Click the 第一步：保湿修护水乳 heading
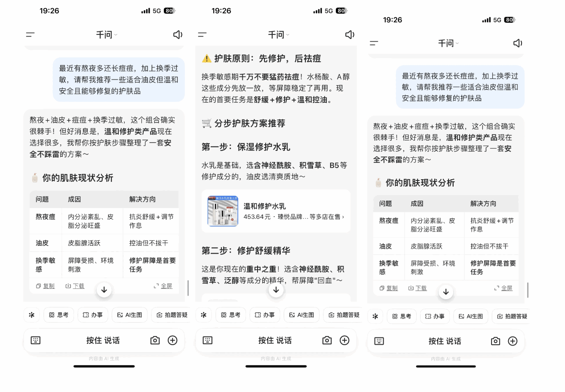Viewport: 565px width, 392px height. pyautogui.click(x=246, y=147)
